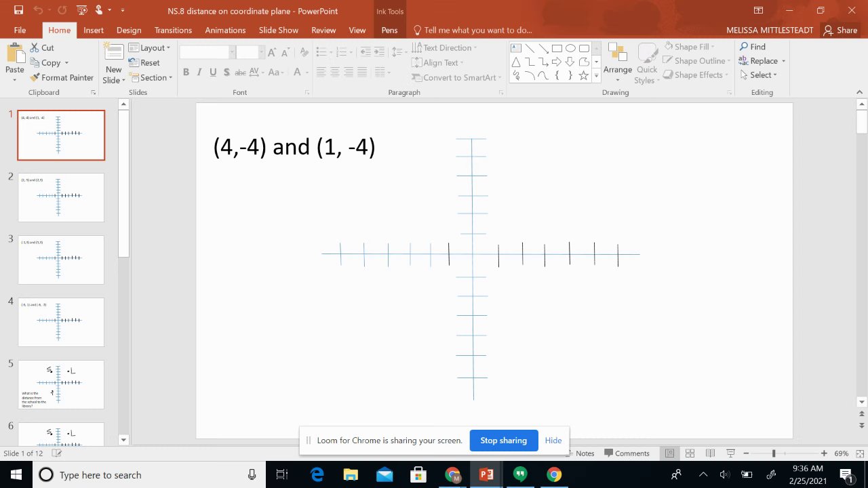
Task: Open the Shape Outline dropdown
Action: coord(696,61)
